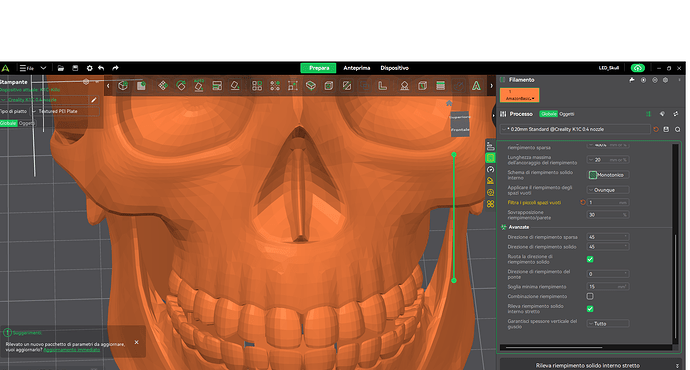The width and height of the screenshot is (690, 370).
Task: Search process settings via magnifier icon
Action: click(677, 129)
